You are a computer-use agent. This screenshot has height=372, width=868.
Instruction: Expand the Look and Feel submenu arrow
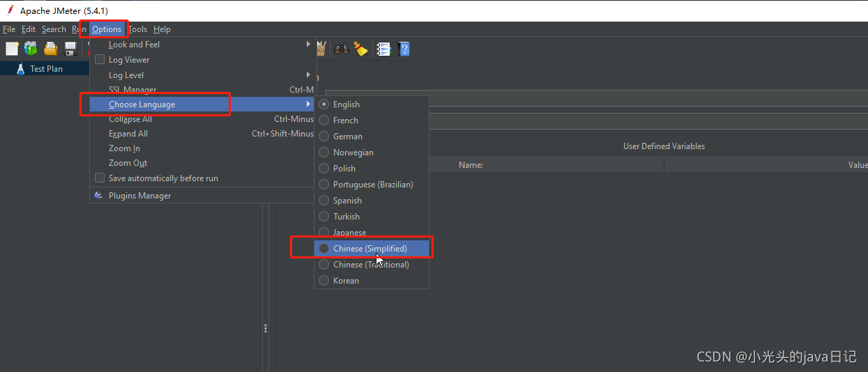point(308,45)
